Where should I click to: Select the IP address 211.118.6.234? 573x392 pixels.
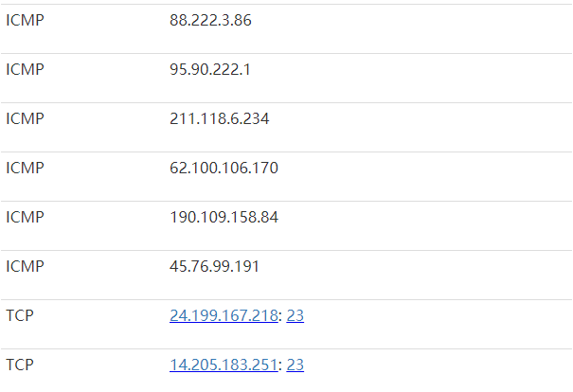click(220, 118)
